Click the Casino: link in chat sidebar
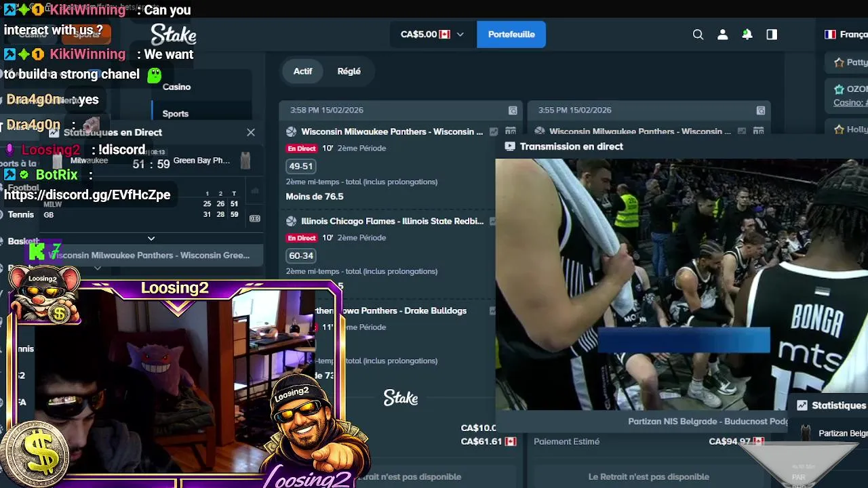The image size is (868, 488). pos(850,102)
